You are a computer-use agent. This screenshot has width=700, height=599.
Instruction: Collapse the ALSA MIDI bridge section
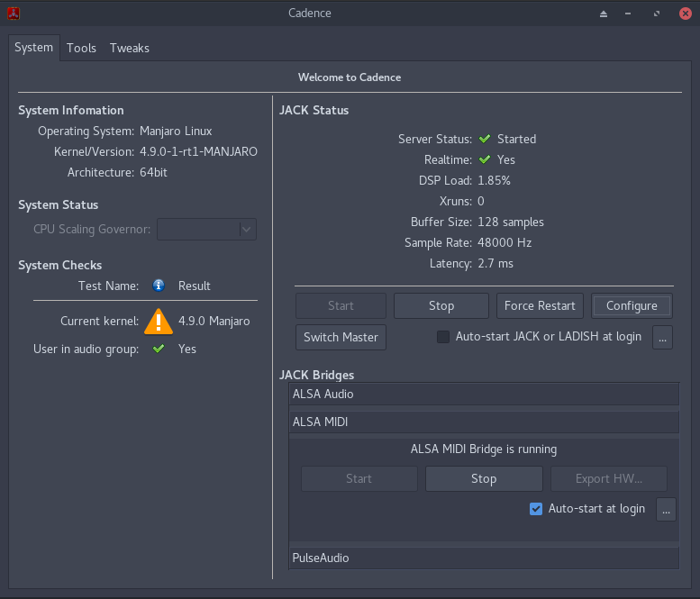pyautogui.click(x=484, y=422)
